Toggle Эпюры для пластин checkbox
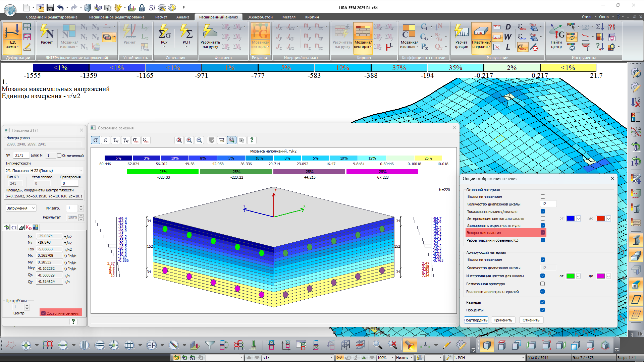Image resolution: width=644 pixels, height=362 pixels. pyautogui.click(x=543, y=233)
